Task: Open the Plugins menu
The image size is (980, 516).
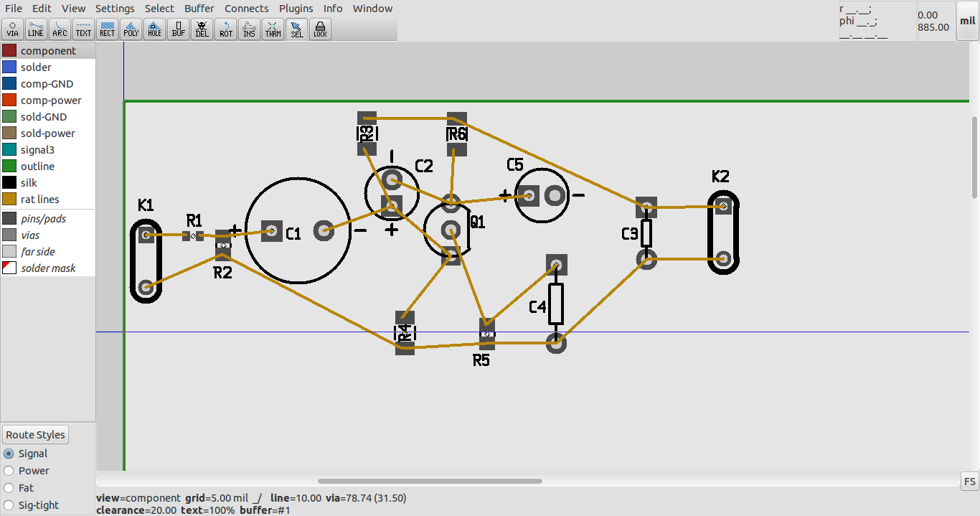Action: pos(296,8)
